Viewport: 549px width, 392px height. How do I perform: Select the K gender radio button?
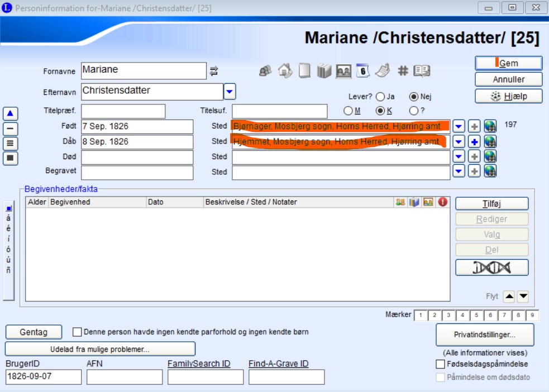pyautogui.click(x=380, y=111)
